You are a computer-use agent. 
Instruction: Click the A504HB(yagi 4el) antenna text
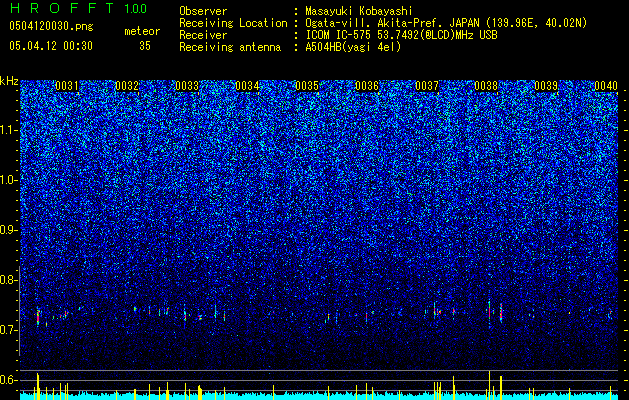[353, 47]
